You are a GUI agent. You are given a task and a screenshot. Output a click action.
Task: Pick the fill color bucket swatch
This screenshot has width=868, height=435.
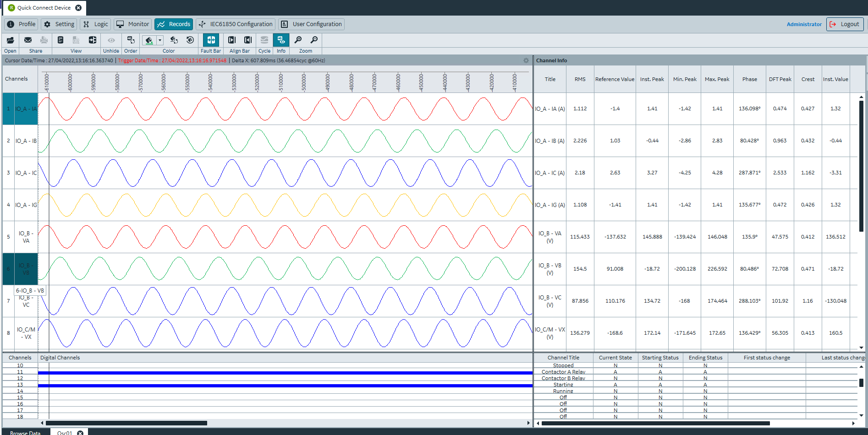point(149,40)
